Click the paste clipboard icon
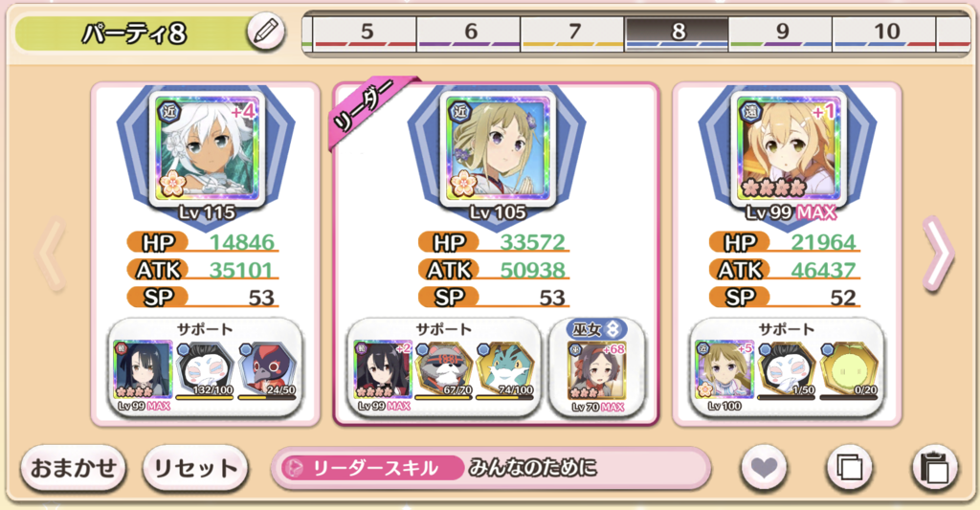This screenshot has width=980, height=510. pos(934,467)
